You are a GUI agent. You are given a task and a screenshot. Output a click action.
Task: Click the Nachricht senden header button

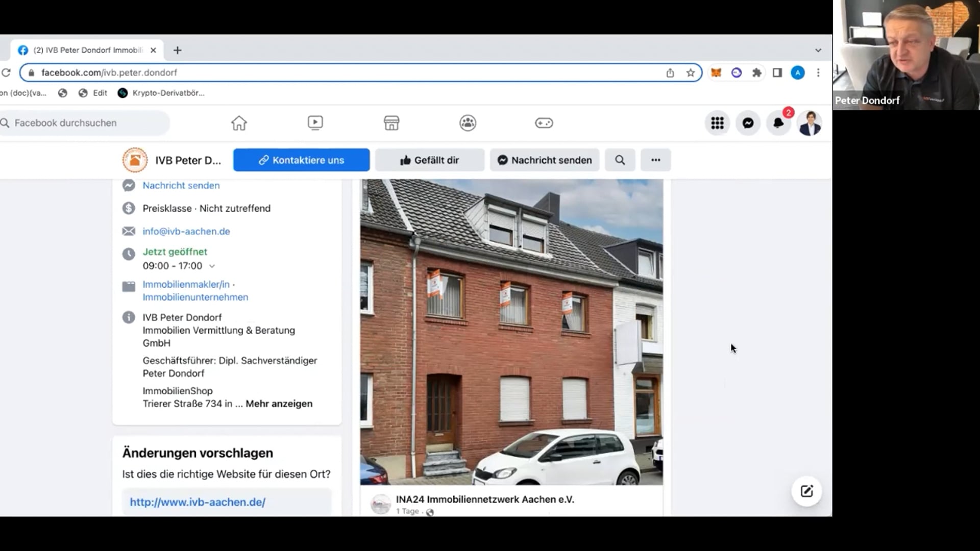(x=545, y=160)
